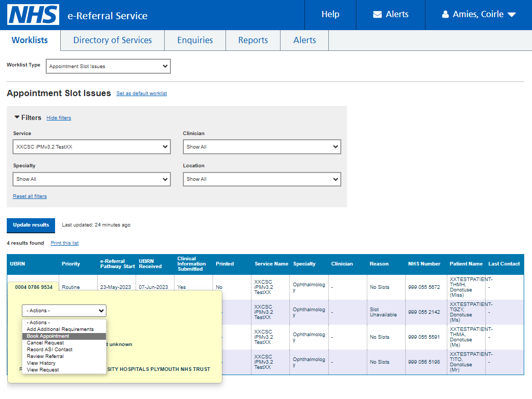Screen dimensions: 532x399
Task: Click the Update results button
Action: 31,225
